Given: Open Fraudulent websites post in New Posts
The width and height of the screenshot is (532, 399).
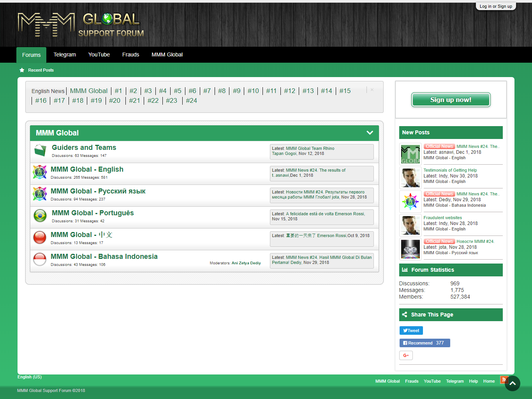Looking at the screenshot, I should [x=443, y=218].
